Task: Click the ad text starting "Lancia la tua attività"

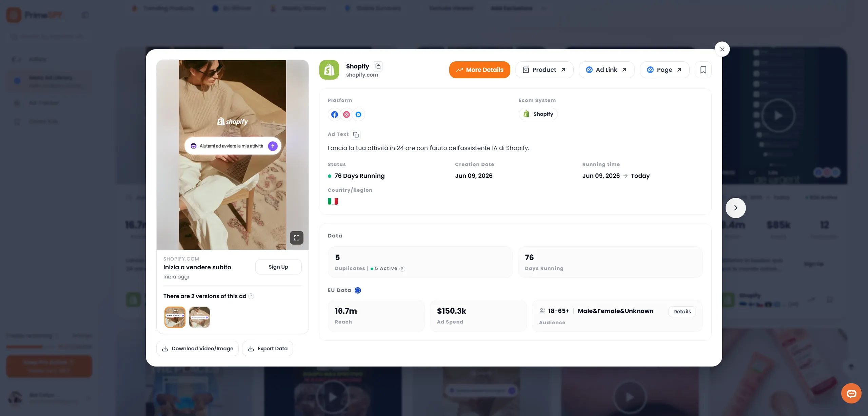Action: click(428, 148)
